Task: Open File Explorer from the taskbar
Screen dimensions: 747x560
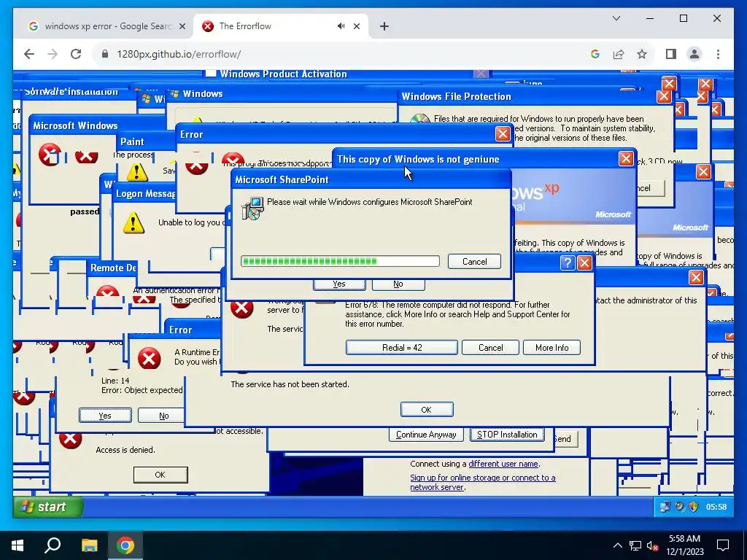Action: coord(89,545)
